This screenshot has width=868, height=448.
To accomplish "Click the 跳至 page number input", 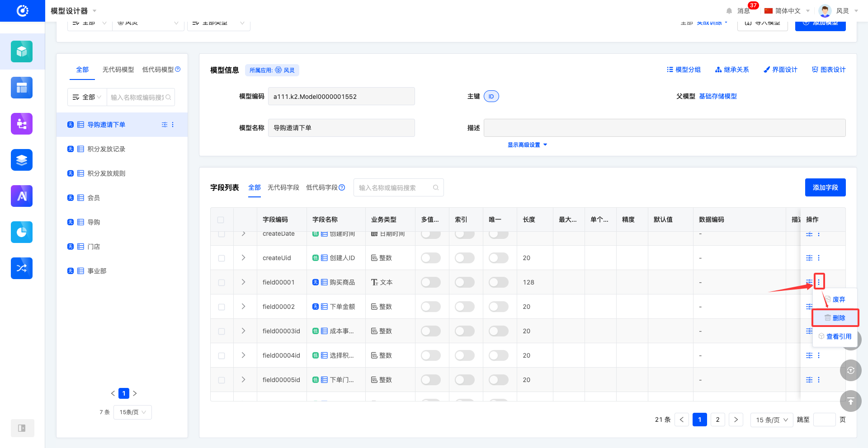I will click(824, 420).
